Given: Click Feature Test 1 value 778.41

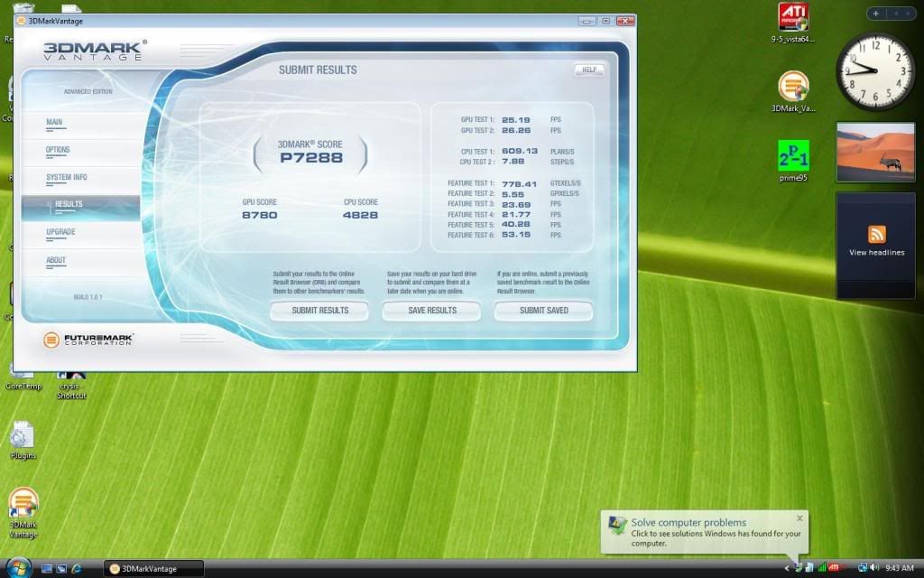Looking at the screenshot, I should pyautogui.click(x=519, y=184).
